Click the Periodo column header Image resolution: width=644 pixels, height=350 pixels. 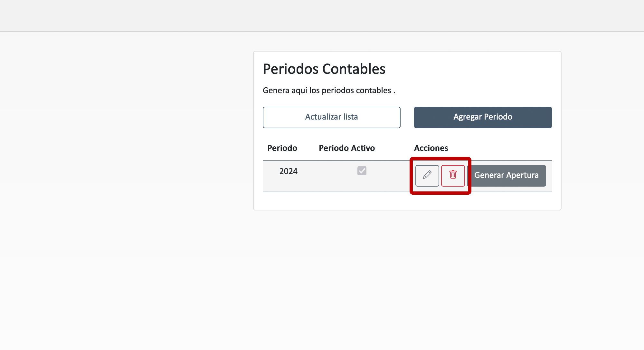[282, 148]
